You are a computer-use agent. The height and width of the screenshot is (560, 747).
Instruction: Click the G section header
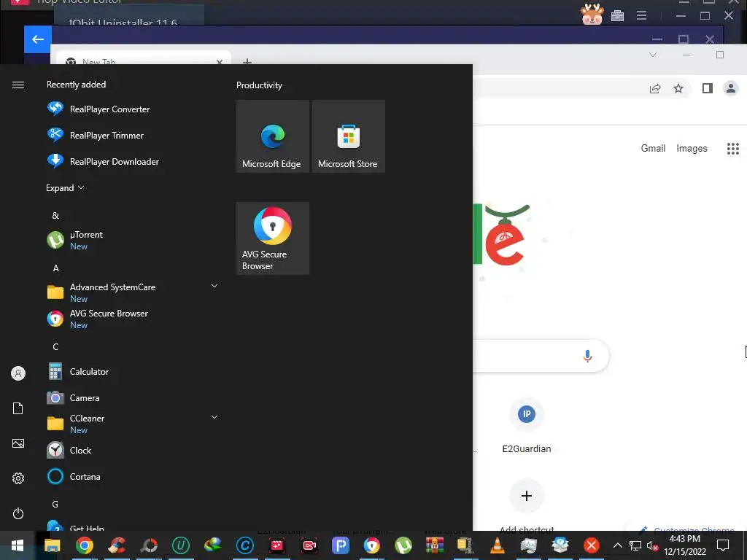pyautogui.click(x=55, y=505)
